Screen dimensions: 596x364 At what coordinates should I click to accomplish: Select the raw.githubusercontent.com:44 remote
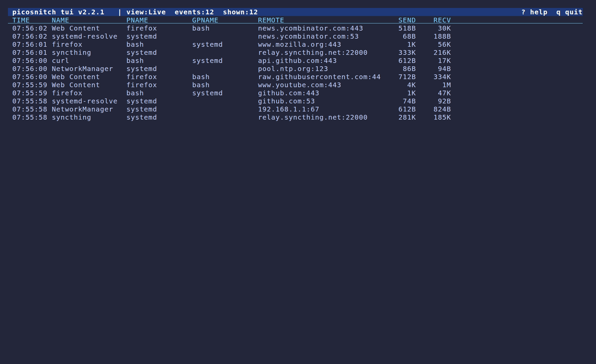pos(319,77)
